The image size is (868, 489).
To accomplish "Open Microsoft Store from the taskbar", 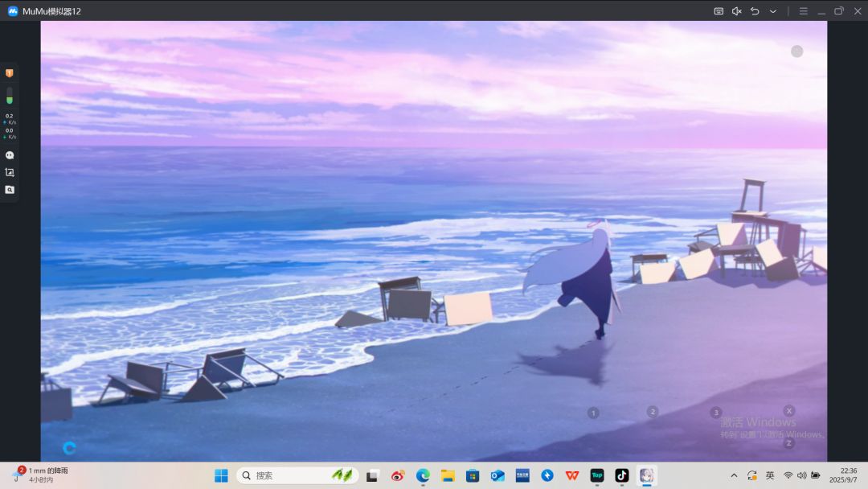I will click(x=473, y=475).
